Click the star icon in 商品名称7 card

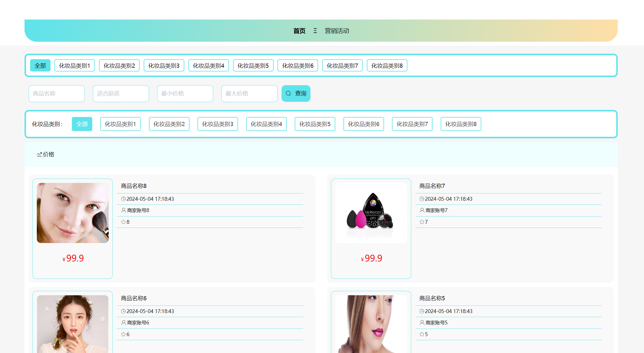point(422,222)
